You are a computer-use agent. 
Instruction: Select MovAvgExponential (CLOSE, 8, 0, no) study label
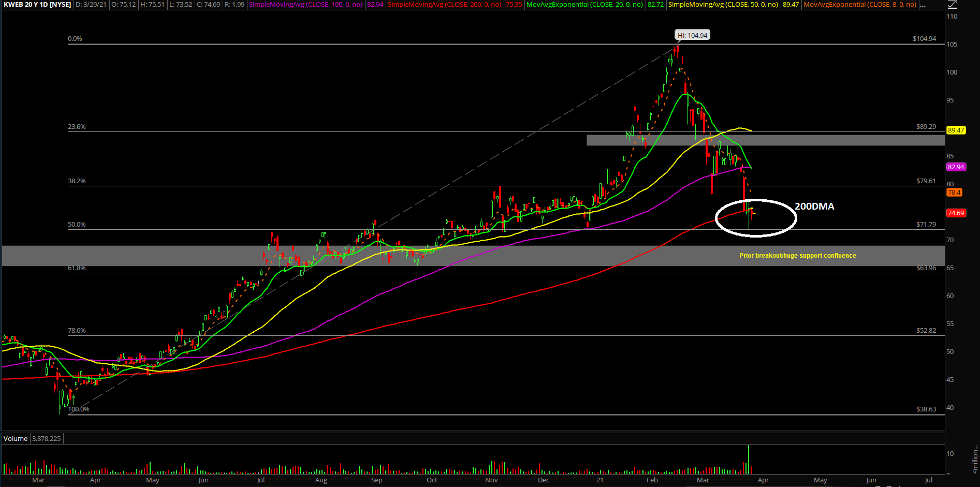[x=860, y=4]
